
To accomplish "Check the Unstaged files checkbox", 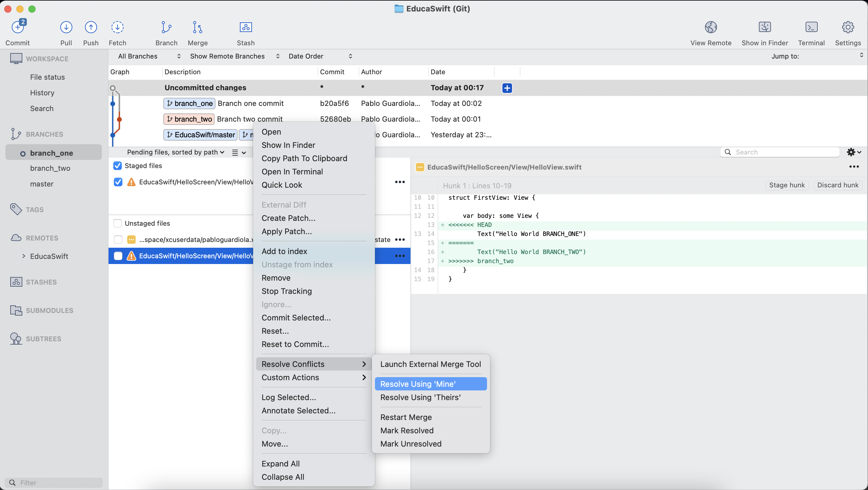I will click(x=118, y=223).
